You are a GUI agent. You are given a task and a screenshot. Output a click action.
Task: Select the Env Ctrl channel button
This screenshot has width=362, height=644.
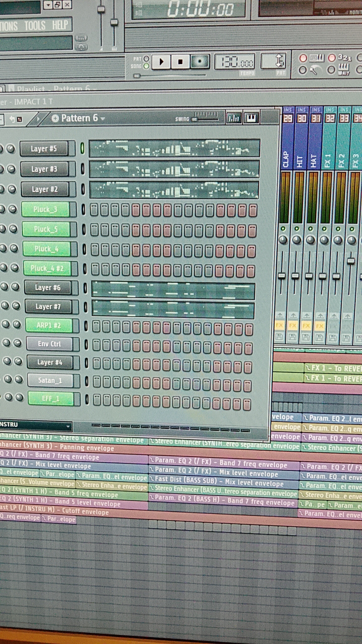[x=49, y=344]
